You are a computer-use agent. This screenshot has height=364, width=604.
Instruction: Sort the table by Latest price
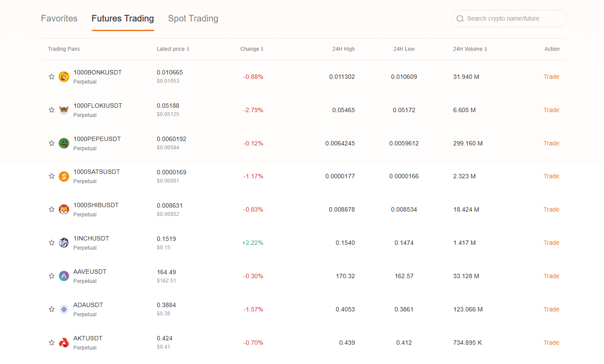pyautogui.click(x=188, y=49)
